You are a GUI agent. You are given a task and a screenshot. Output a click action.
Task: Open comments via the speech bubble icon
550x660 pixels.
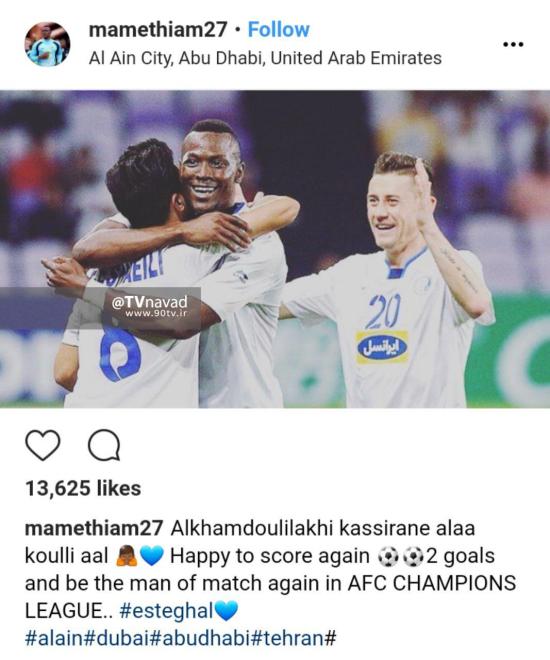tap(104, 445)
